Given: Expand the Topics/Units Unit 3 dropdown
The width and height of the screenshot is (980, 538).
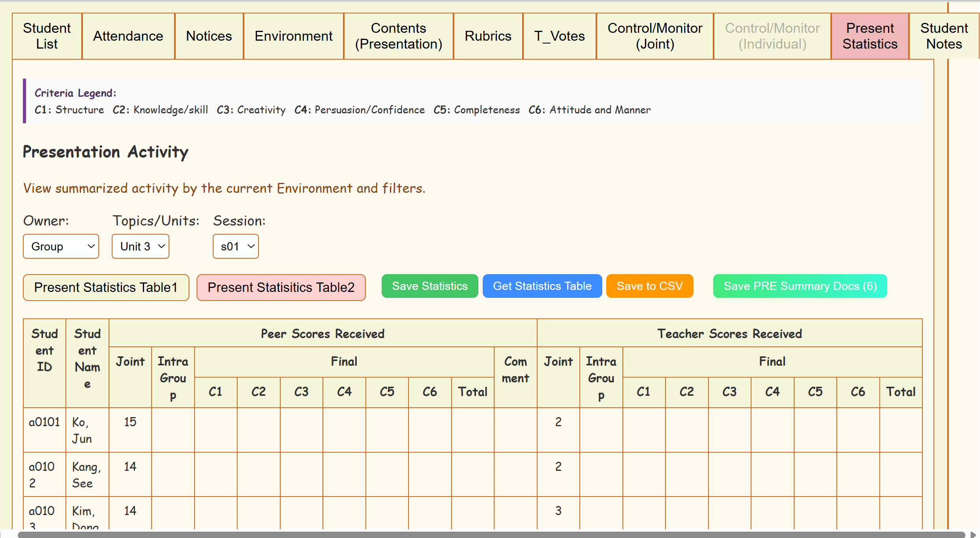Looking at the screenshot, I should tap(141, 246).
